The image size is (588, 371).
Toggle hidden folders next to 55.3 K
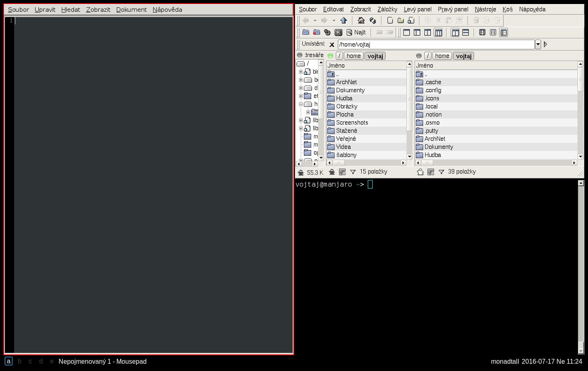coord(301,172)
